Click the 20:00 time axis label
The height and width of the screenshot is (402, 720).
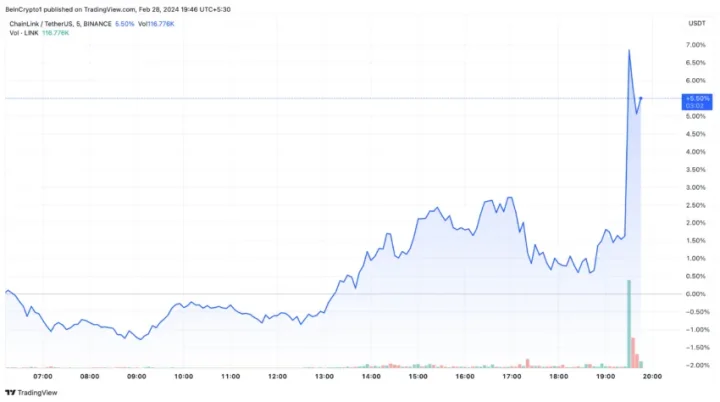click(x=652, y=377)
